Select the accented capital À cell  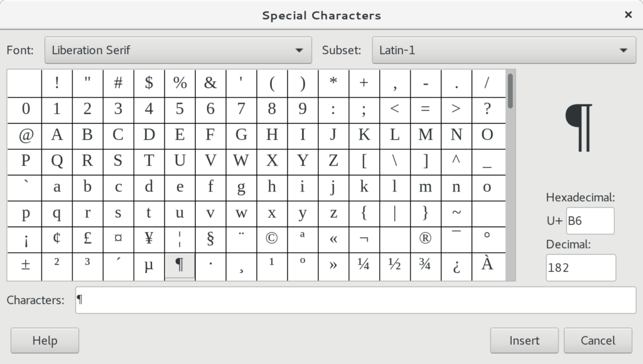click(489, 265)
